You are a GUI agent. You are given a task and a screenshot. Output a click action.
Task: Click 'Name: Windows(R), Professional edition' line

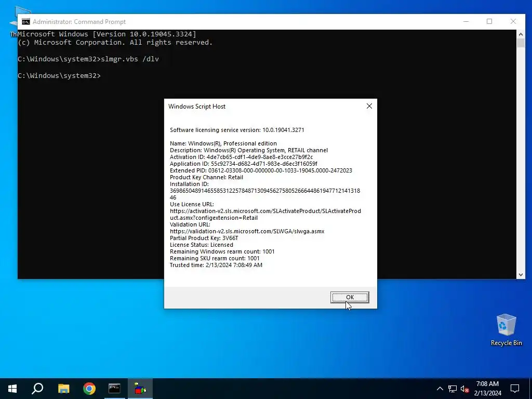tap(223, 143)
